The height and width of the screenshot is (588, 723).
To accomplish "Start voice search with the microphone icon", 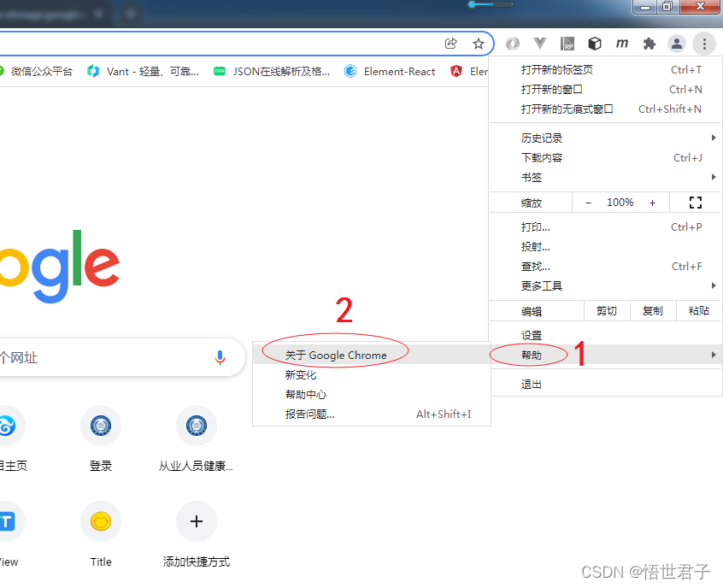I will [220, 357].
